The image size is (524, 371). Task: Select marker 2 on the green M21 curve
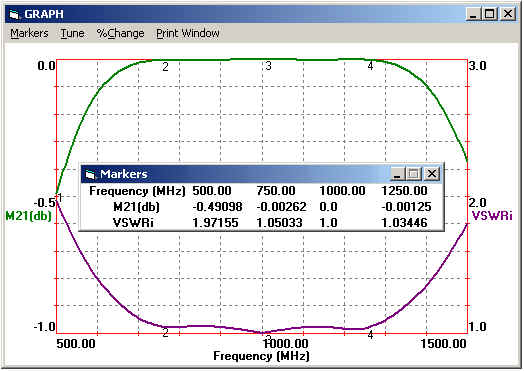[x=165, y=67]
